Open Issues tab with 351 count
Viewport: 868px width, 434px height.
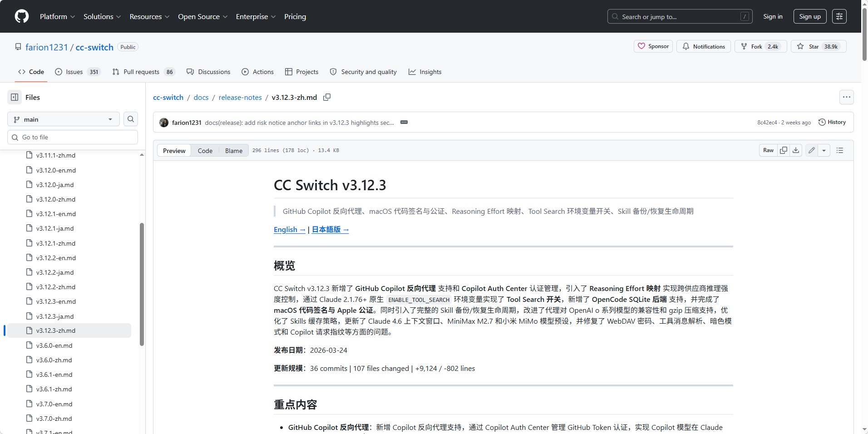tap(77, 72)
